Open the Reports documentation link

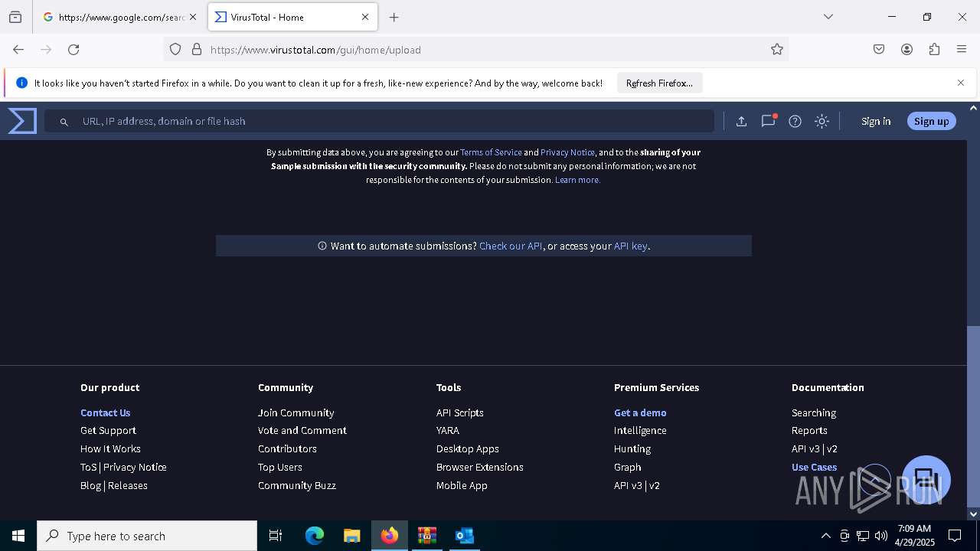[x=809, y=430]
